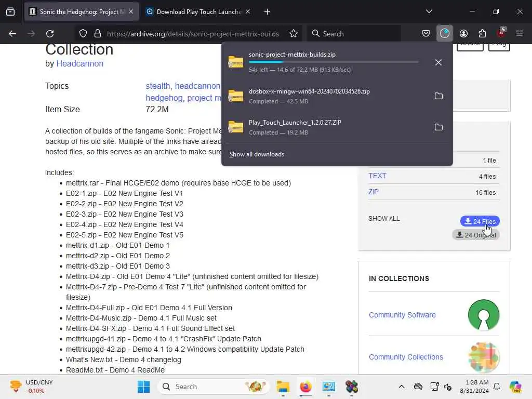532x399 pixels.
Task: Cancel the sonic-project-mettrix-builds.zip download
Action: click(438, 62)
